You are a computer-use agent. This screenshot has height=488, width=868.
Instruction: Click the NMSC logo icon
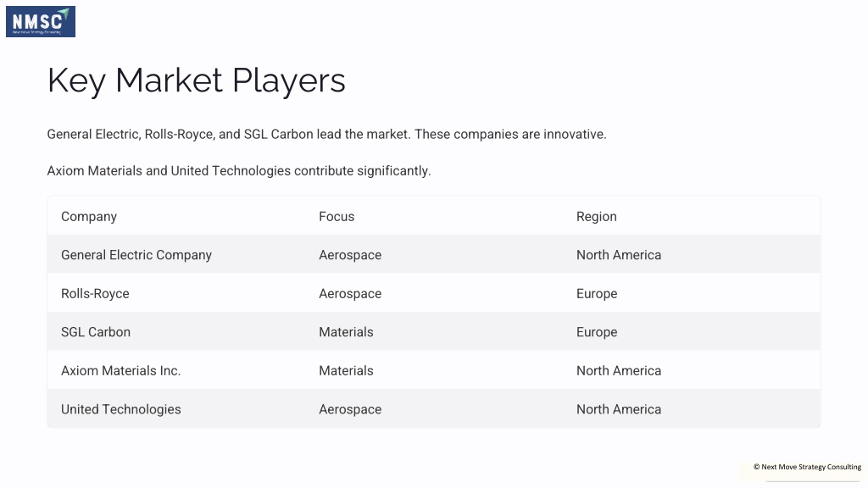(41, 21)
